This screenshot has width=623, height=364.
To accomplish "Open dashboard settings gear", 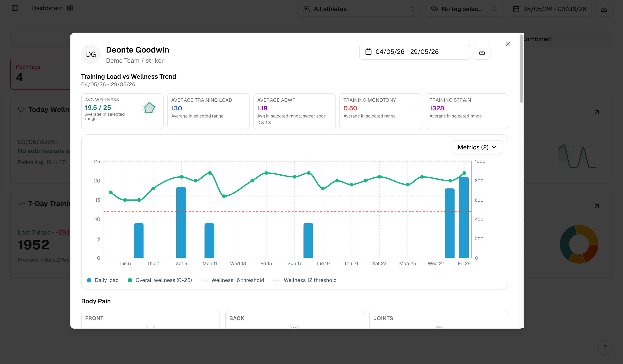I will click(70, 8).
